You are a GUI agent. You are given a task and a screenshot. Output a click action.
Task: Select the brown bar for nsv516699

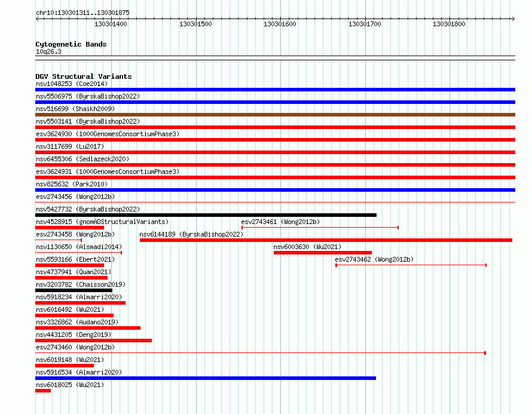pyautogui.click(x=275, y=115)
